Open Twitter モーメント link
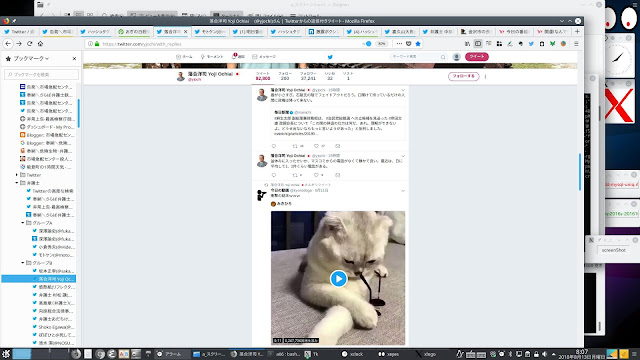 point(212,57)
